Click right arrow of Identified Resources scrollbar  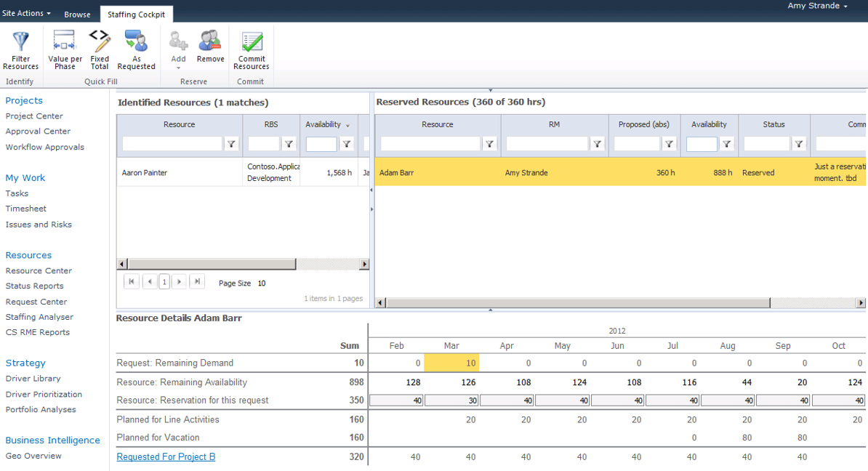(x=364, y=264)
